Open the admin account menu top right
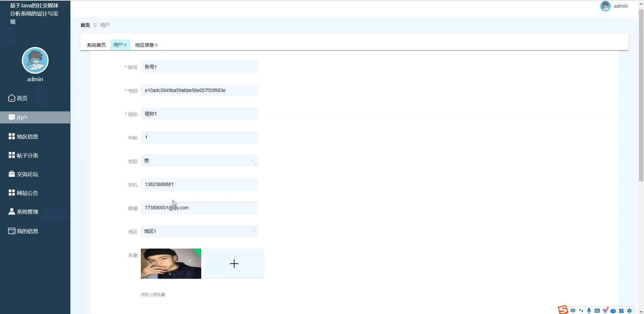Screen dimensions: 644x314 click(614, 6)
